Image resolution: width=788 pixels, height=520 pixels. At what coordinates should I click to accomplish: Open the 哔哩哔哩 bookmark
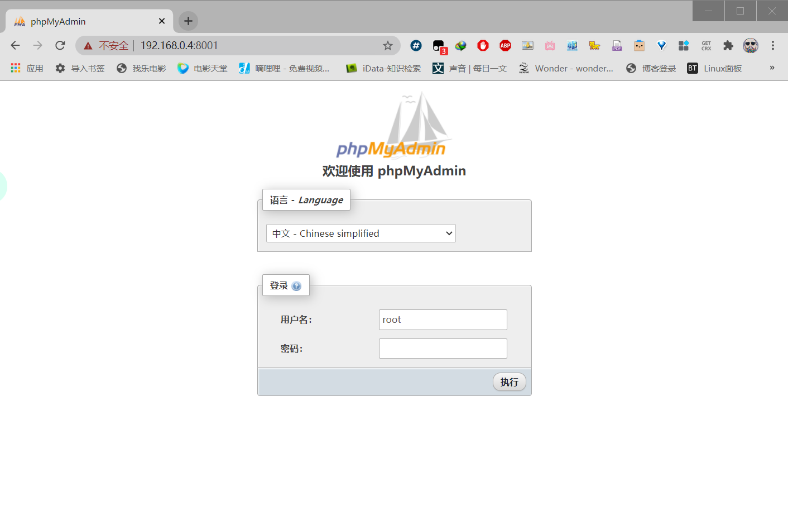[284, 68]
